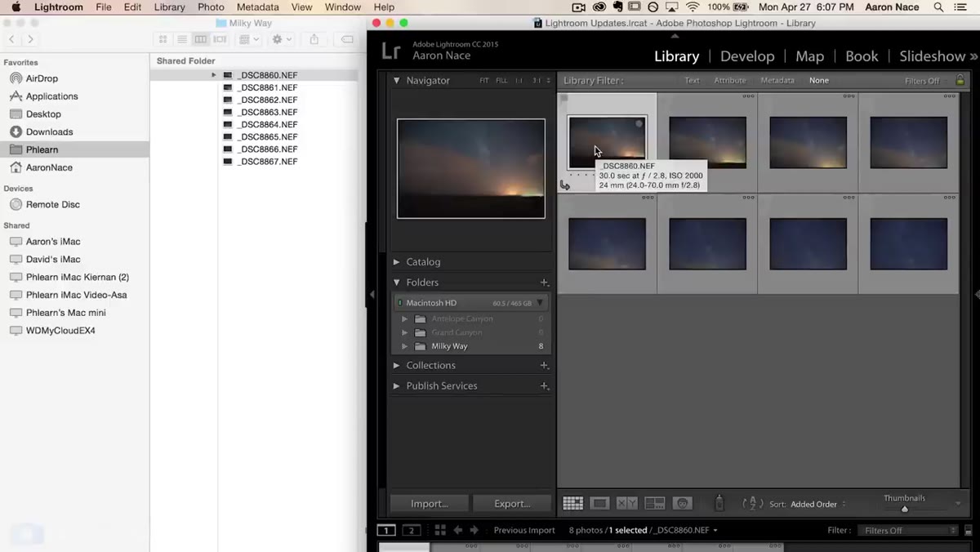The height and width of the screenshot is (552, 980).
Task: Enable the Text library filter
Action: tap(692, 80)
